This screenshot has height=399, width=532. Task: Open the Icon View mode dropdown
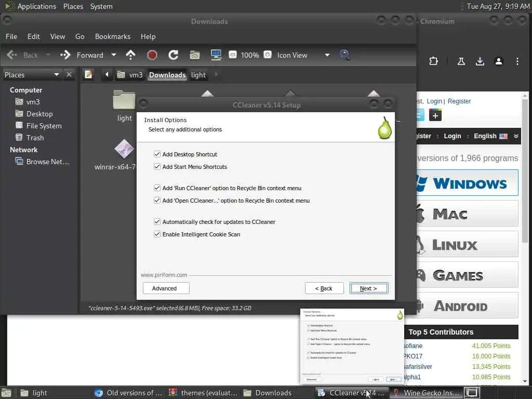click(x=303, y=55)
